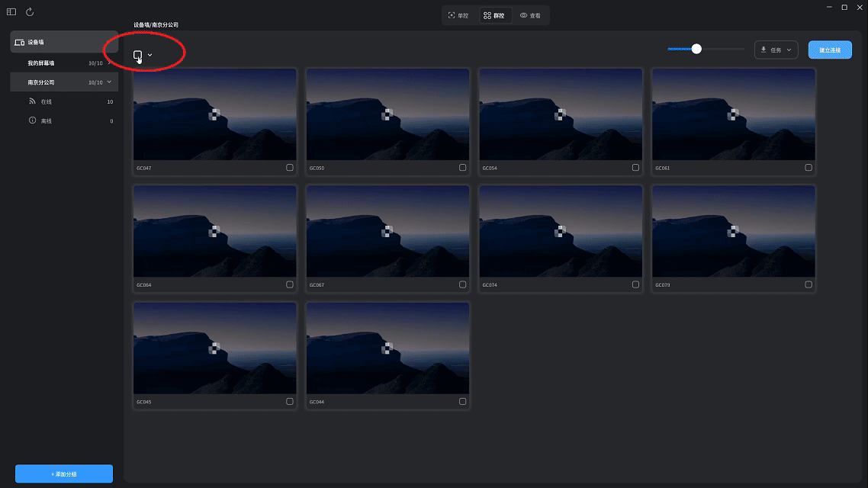Click the eye icon for 查看 mode
The height and width of the screenshot is (488, 868).
(523, 15)
